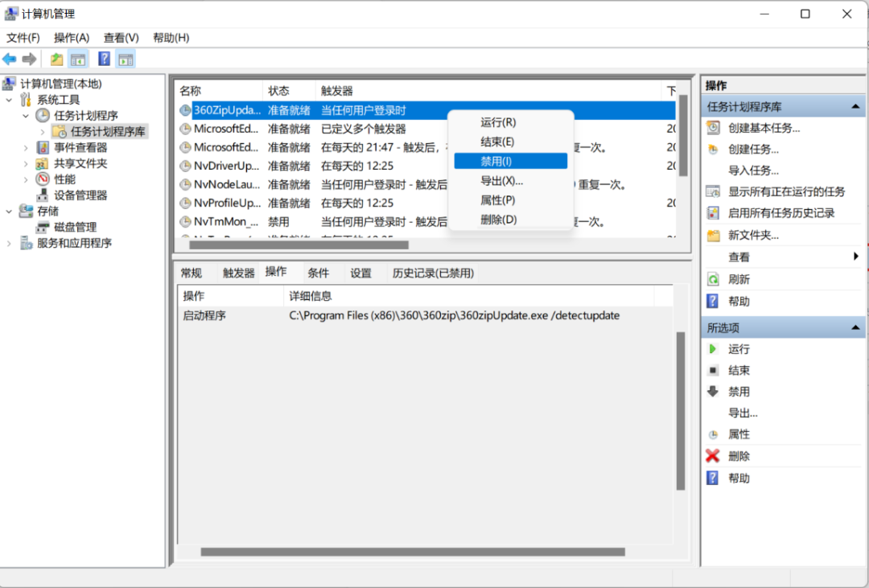Click the task list vertical scrollbar
This screenshot has width=869, height=588.
[x=683, y=136]
